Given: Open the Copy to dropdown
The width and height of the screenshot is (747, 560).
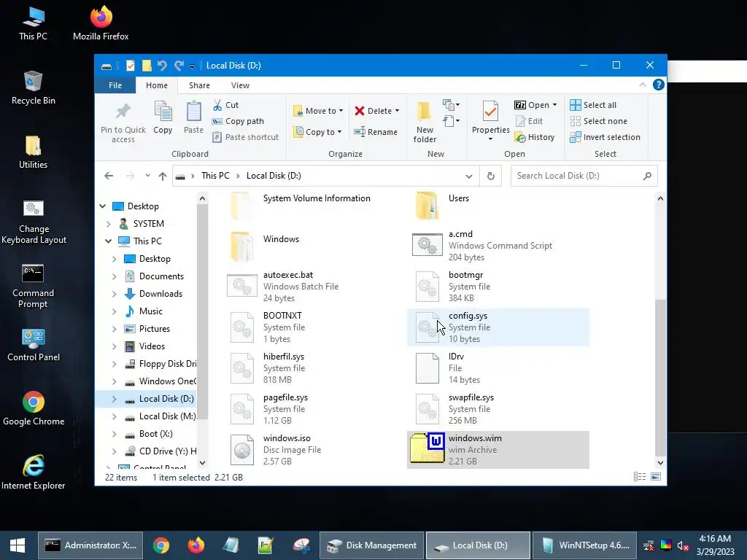Looking at the screenshot, I should coord(318,132).
